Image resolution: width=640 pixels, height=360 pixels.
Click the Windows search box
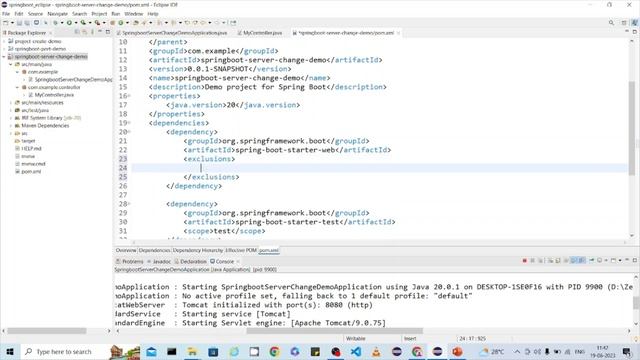pos(64,351)
